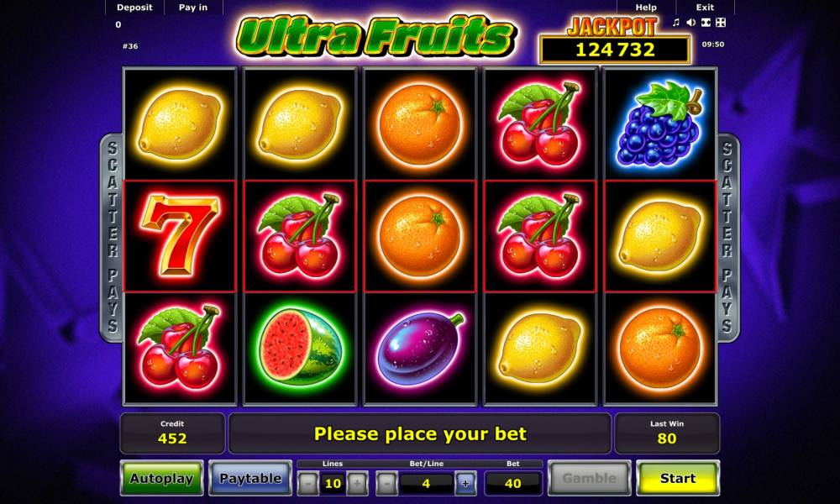Decrease the Bet/Line value
The image size is (840, 504).
coord(386,484)
